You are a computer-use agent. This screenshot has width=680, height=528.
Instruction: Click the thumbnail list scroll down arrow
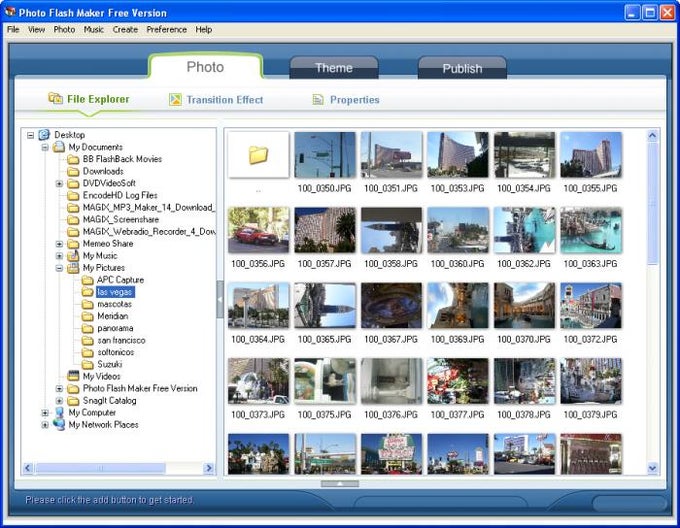pos(652,468)
